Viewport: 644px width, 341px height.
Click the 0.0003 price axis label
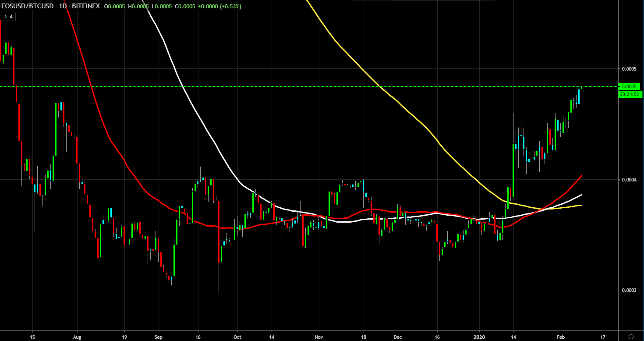629,290
